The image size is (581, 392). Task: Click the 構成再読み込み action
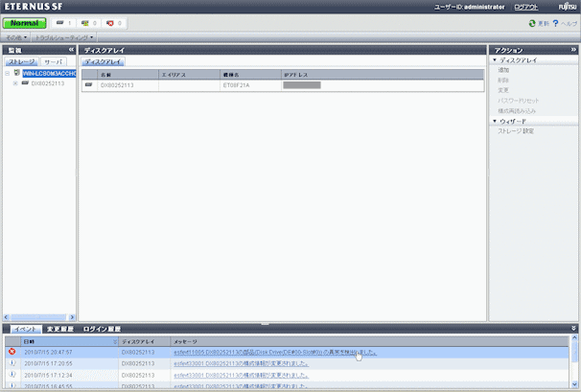pos(517,111)
